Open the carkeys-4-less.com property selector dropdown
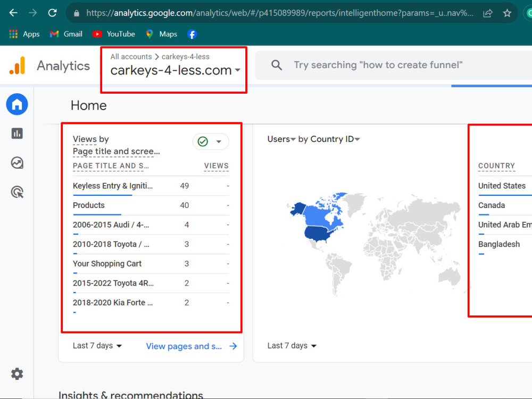The image size is (532, 399). pyautogui.click(x=175, y=70)
